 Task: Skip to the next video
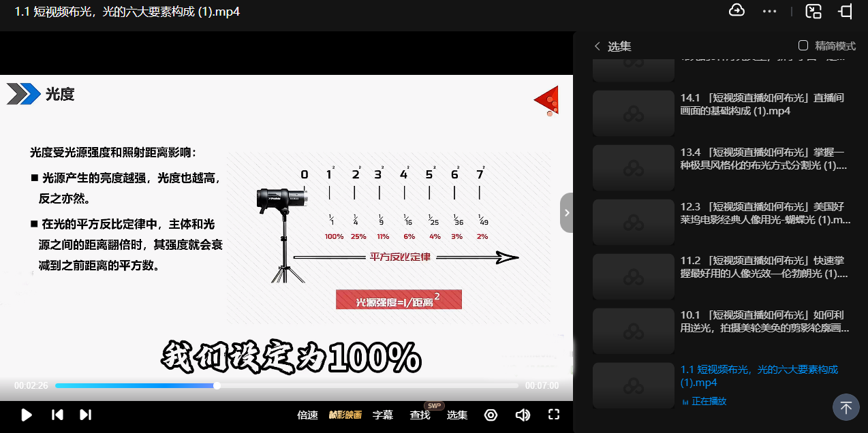click(x=85, y=415)
